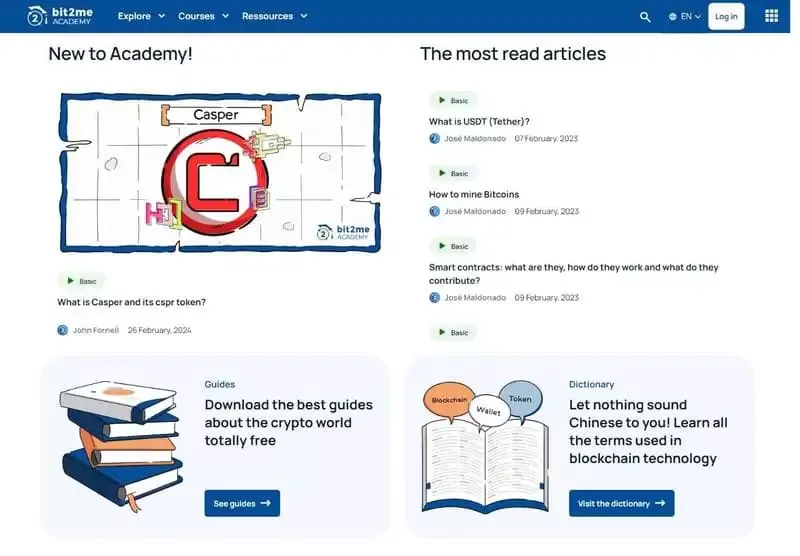Expand the Ressources menu
Screen dimensions: 800x556
[274, 16]
